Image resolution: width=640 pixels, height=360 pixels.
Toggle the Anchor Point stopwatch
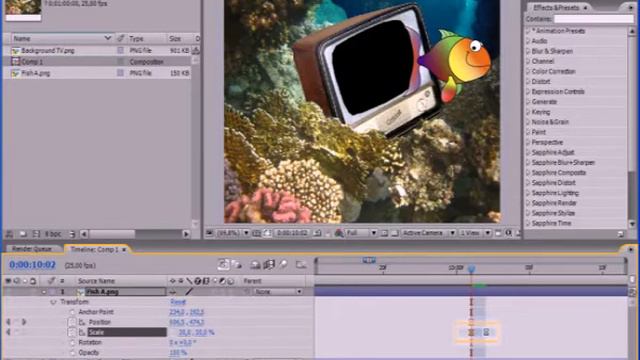coord(72,312)
